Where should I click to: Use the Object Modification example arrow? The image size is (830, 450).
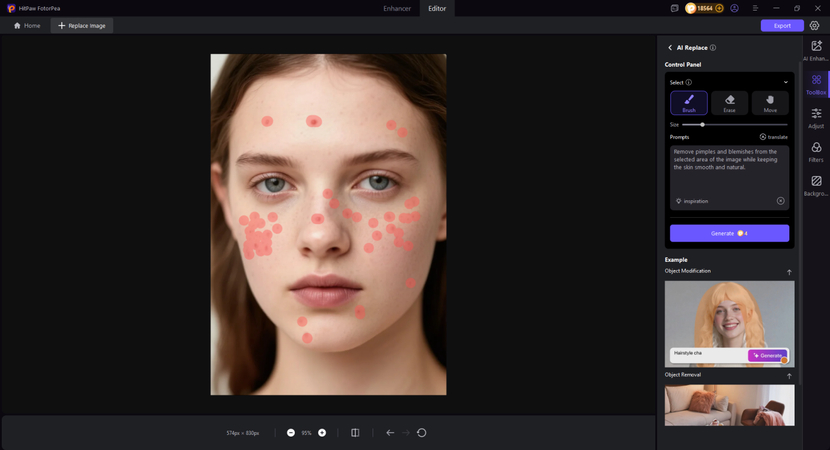(x=788, y=272)
